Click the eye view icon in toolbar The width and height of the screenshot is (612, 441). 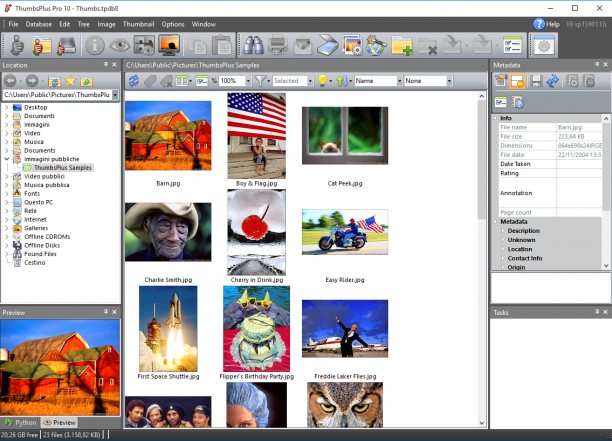[x=120, y=45]
